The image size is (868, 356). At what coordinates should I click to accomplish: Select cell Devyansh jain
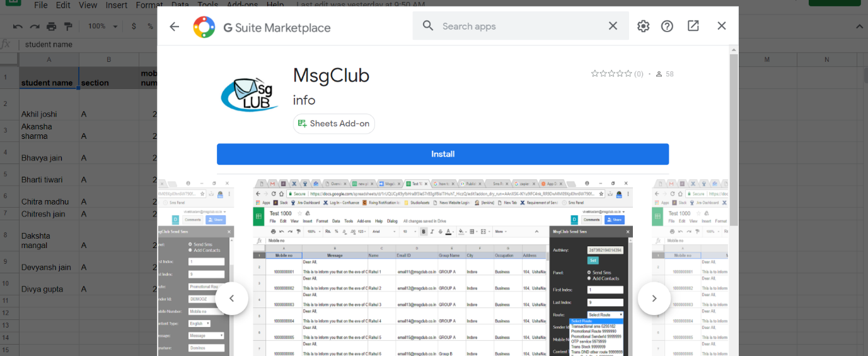pos(49,262)
